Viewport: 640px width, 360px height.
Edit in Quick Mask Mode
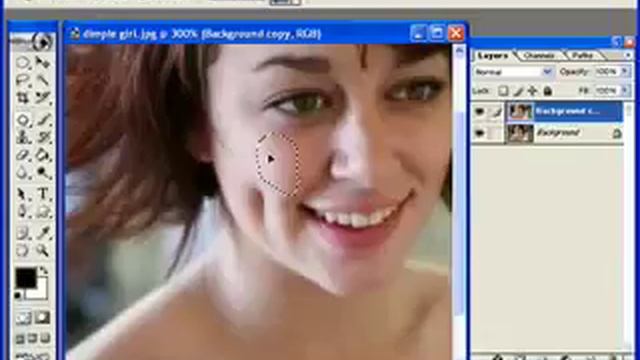click(42, 318)
